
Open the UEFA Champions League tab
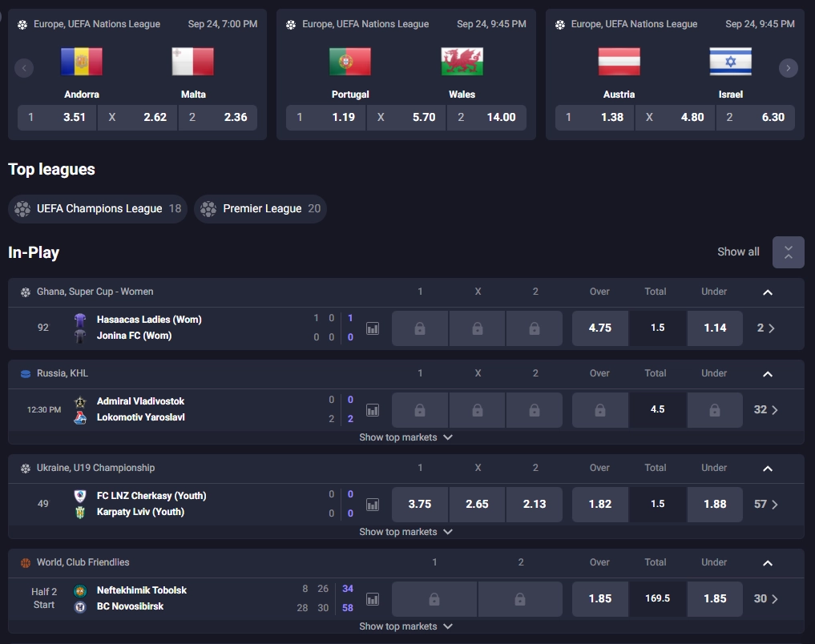click(98, 209)
